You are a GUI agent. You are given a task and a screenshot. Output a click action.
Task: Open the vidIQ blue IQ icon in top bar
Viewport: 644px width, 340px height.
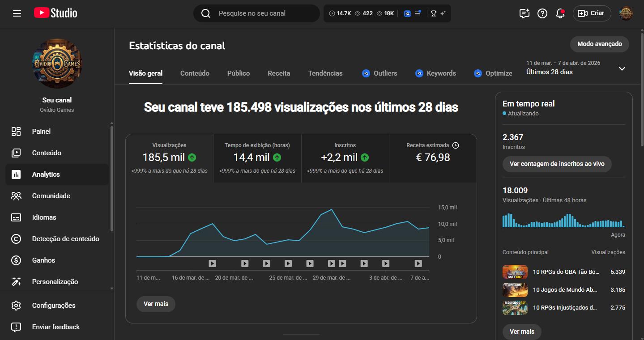tap(407, 13)
